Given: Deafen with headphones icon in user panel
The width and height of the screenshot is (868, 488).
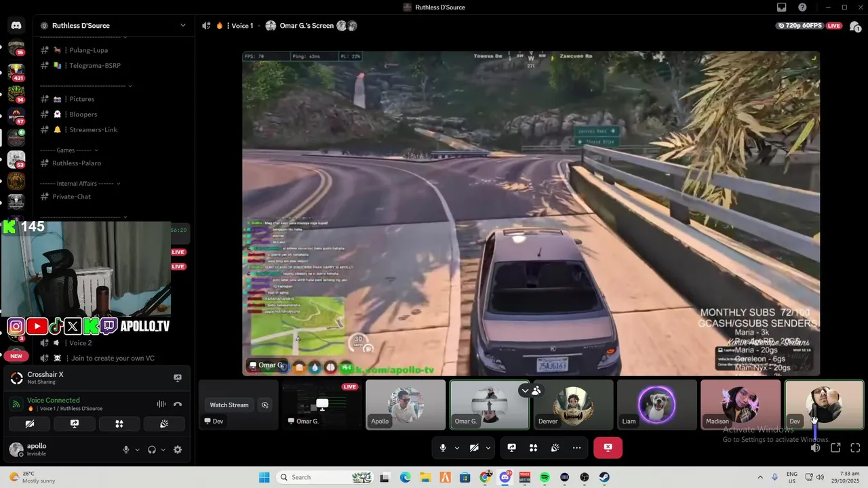Looking at the screenshot, I should [x=152, y=449].
